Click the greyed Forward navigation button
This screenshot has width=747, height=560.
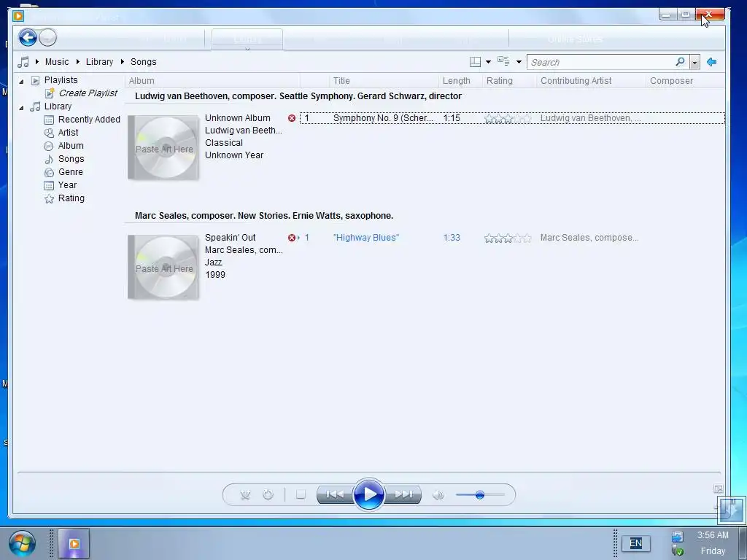coord(47,37)
